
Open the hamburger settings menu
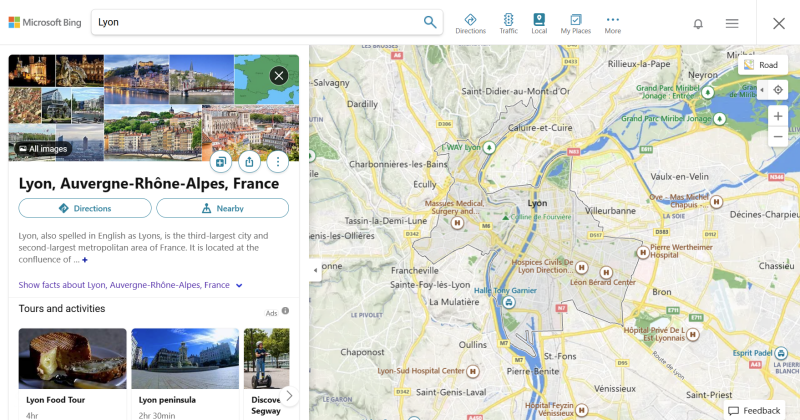(x=732, y=24)
